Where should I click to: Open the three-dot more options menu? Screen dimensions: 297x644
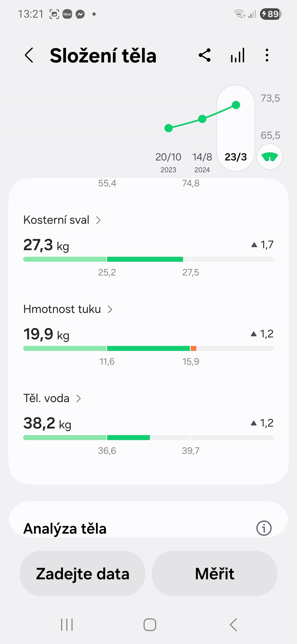(267, 55)
